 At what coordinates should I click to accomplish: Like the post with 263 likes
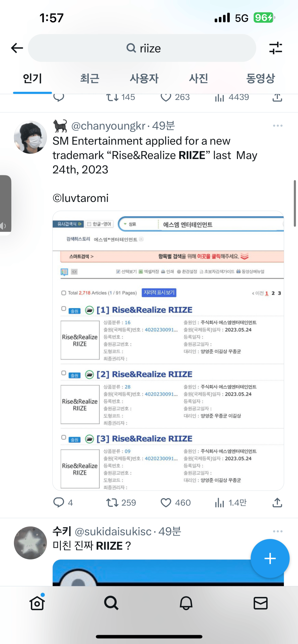(x=175, y=97)
